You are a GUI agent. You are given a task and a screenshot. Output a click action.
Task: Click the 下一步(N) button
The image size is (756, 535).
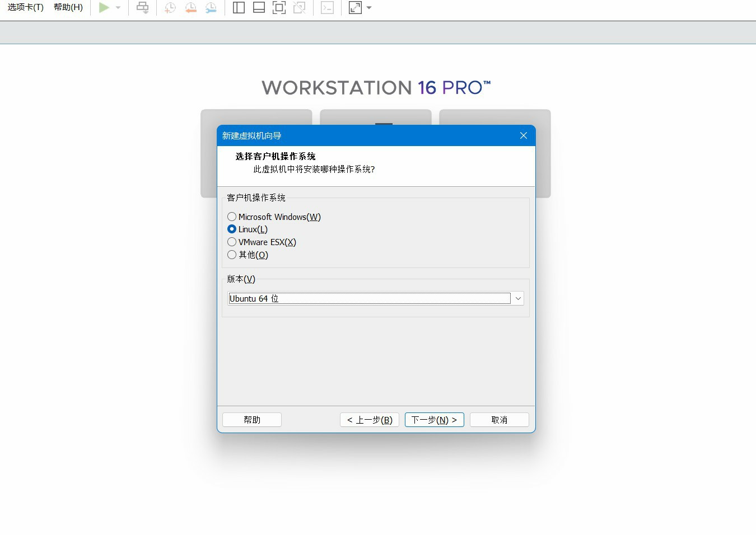pos(435,420)
